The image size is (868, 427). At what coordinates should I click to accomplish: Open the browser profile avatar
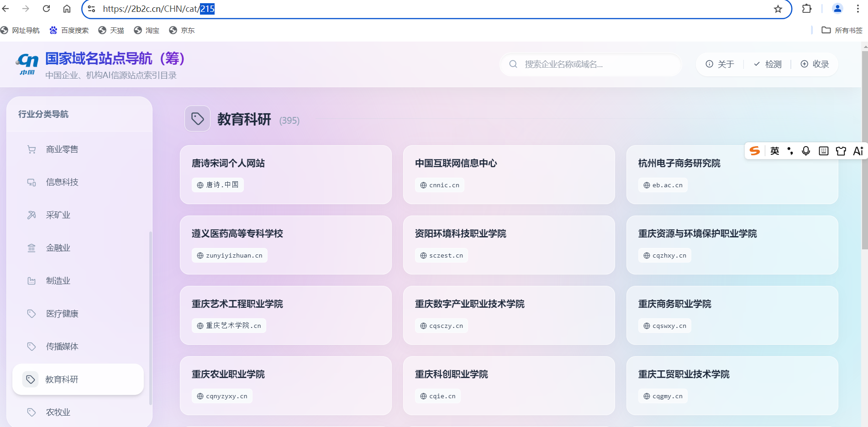(x=837, y=9)
